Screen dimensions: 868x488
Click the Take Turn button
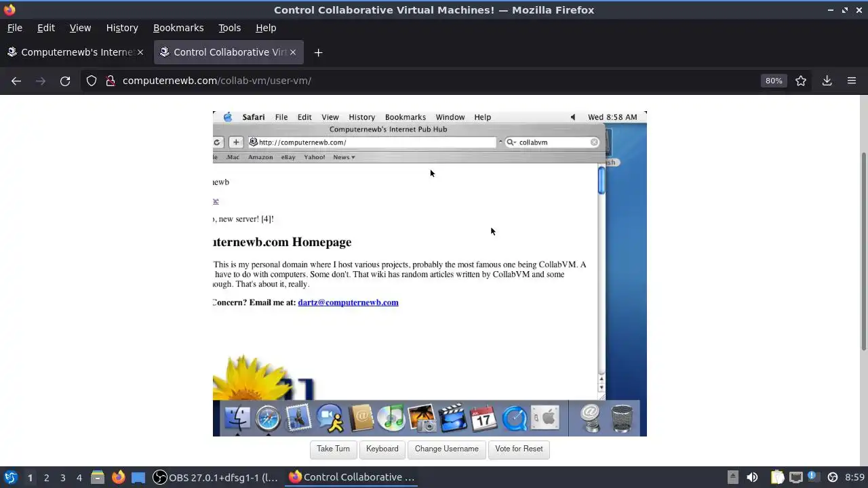(333, 449)
